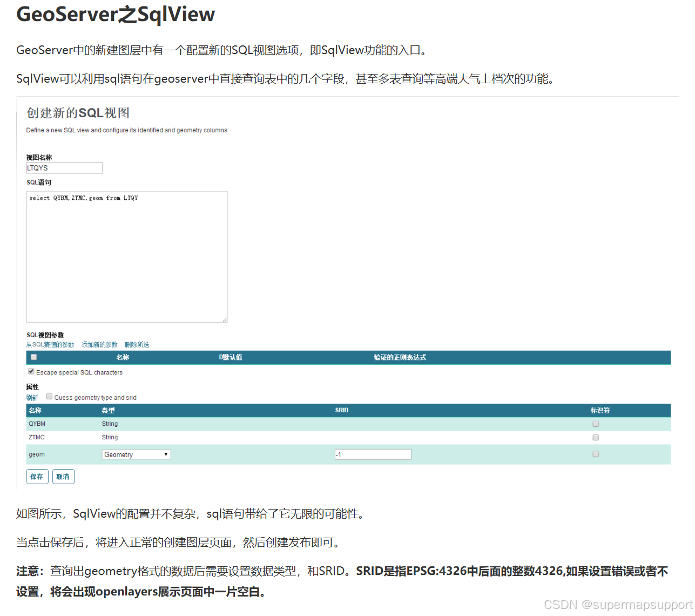Click the 创建新的SQL视图 page title

click(x=78, y=113)
